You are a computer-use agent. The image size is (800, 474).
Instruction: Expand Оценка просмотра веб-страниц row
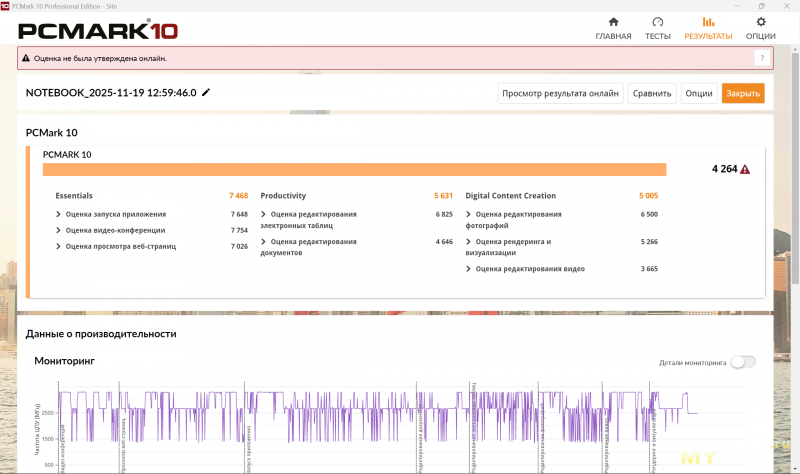click(x=59, y=246)
